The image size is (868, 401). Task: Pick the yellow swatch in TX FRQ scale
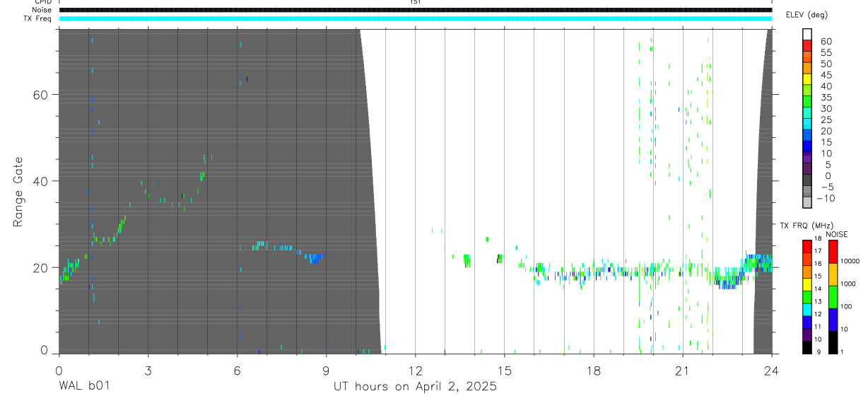coord(807,284)
